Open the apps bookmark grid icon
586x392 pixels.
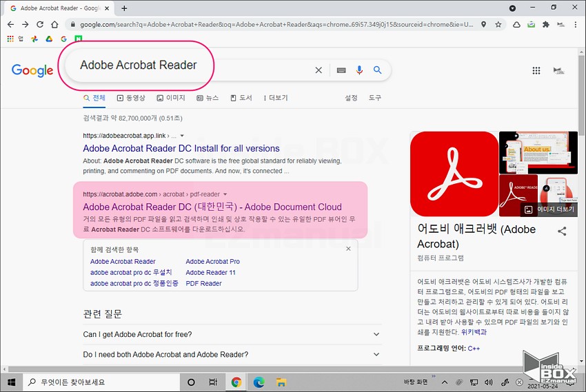pos(10,39)
